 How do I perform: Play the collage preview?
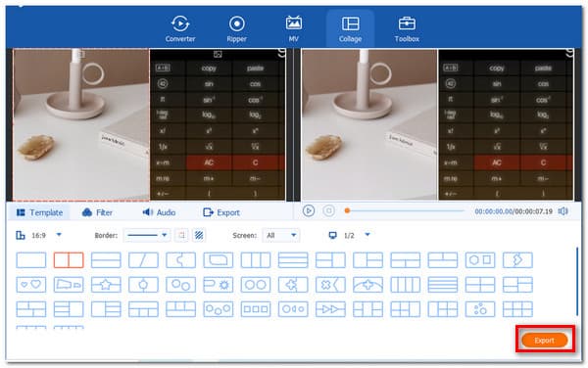[309, 211]
